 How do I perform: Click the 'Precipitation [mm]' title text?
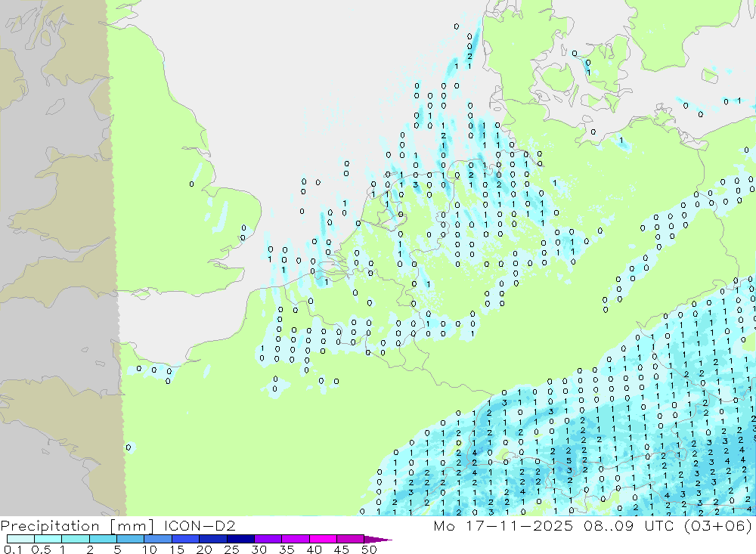tap(77, 526)
